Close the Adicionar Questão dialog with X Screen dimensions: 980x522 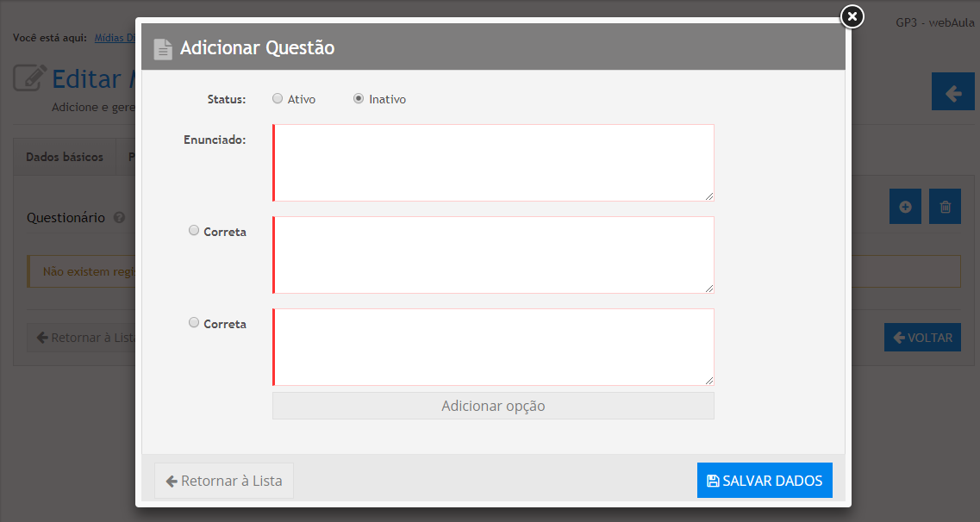852,16
